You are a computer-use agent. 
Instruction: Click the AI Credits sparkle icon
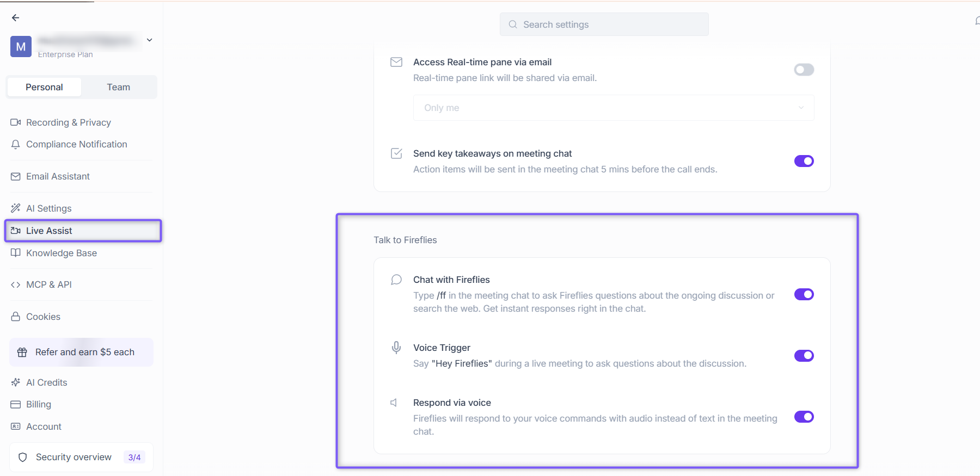(x=16, y=382)
